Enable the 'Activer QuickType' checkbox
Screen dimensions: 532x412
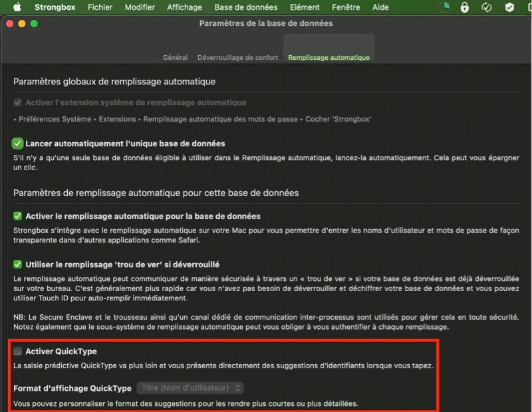pos(18,351)
